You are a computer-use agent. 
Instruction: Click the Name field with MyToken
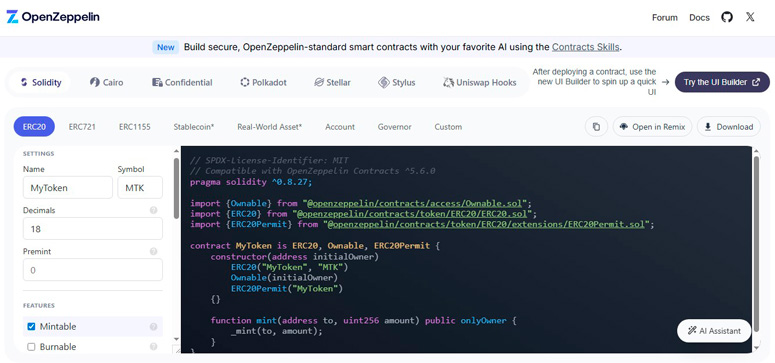point(68,187)
